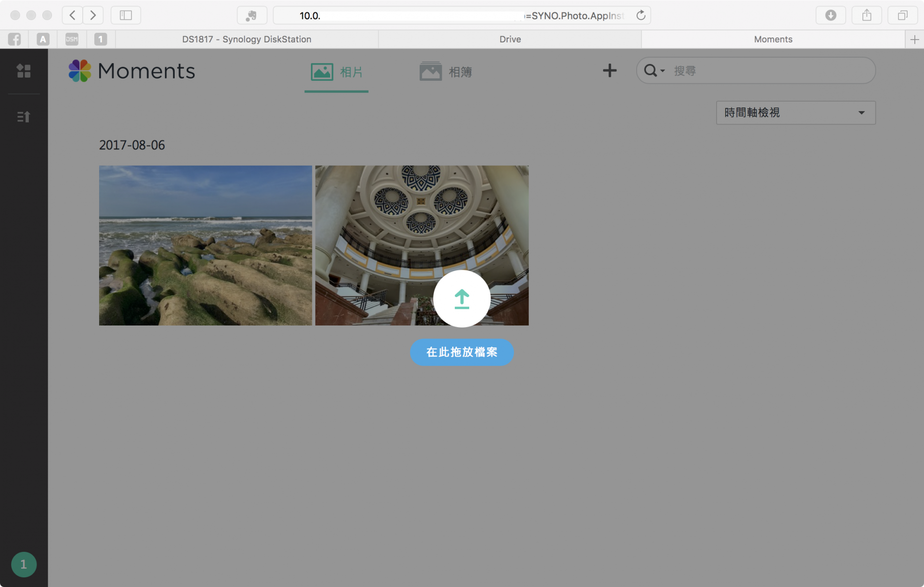This screenshot has width=924, height=587.
Task: Toggle the Safari sidebar button
Action: [x=126, y=15]
